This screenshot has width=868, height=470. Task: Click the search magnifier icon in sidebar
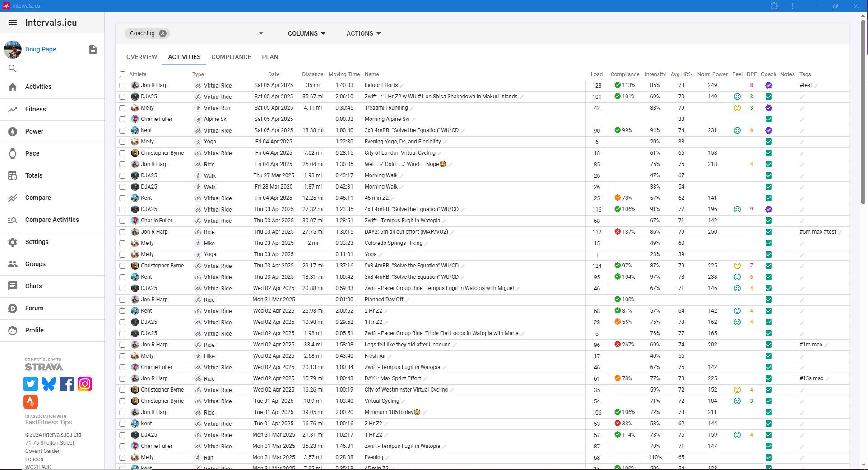pyautogui.click(x=13, y=69)
